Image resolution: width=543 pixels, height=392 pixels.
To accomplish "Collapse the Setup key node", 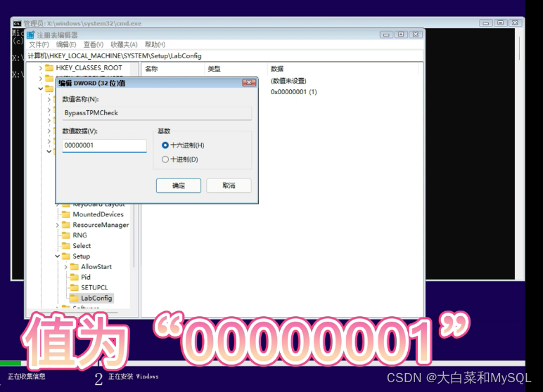I will 58,256.
